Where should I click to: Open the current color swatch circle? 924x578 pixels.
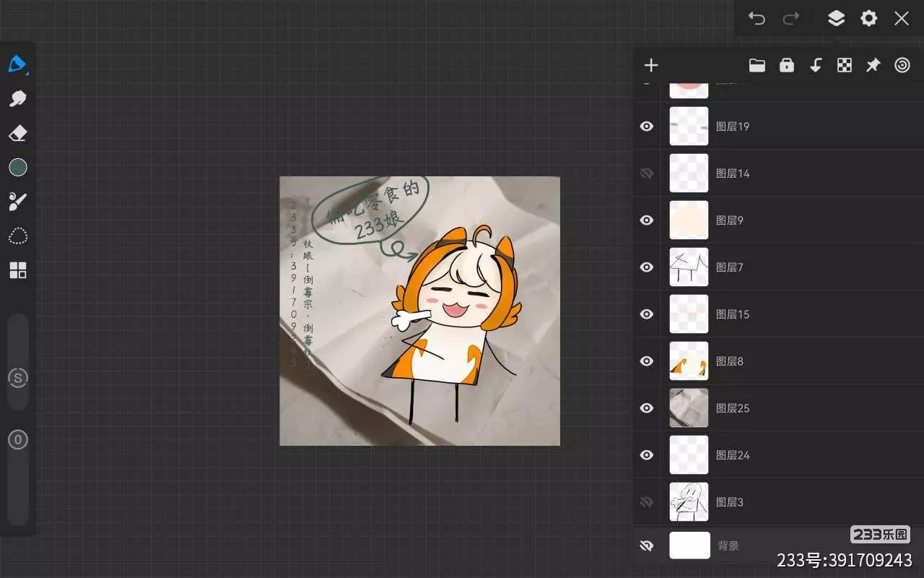tap(17, 168)
